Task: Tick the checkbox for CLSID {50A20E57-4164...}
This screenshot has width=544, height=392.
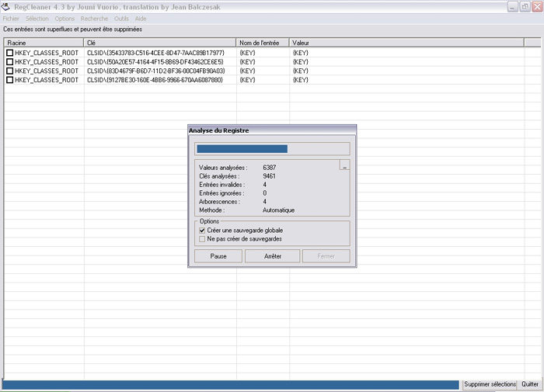Action: click(x=10, y=62)
